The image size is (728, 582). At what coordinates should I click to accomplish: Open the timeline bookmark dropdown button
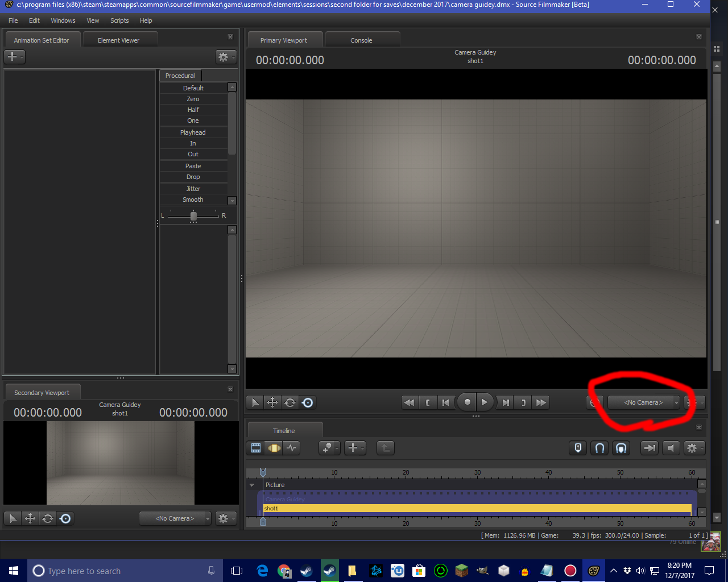pos(329,448)
